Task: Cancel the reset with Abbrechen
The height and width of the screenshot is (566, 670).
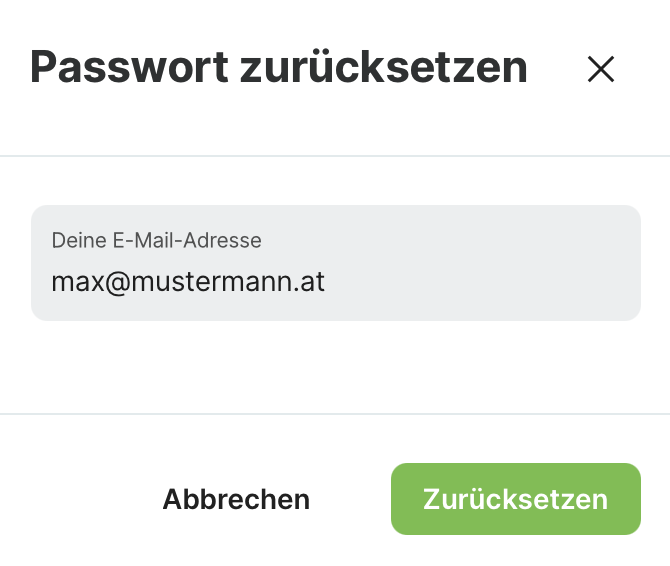Action: [236, 499]
